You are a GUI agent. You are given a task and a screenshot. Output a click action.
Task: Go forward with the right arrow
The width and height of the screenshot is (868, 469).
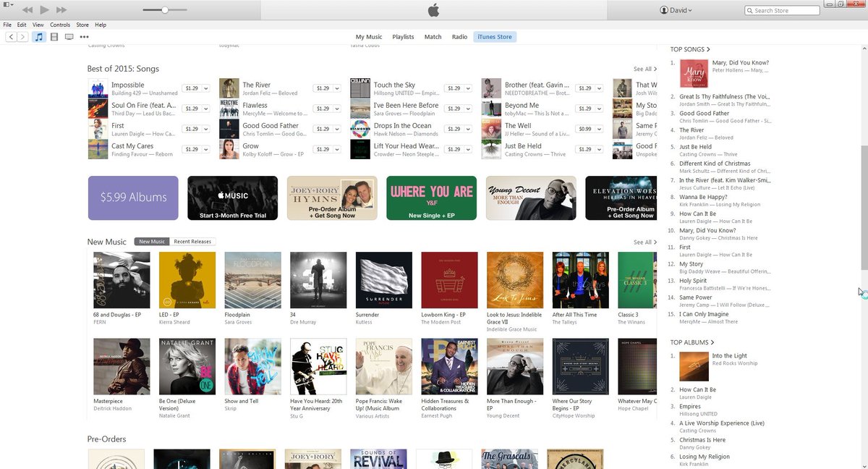(x=22, y=36)
